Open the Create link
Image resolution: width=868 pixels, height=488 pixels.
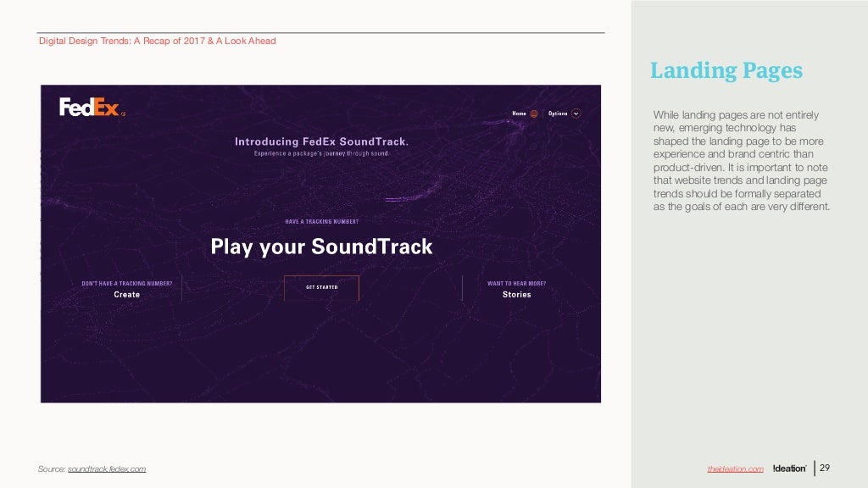coord(127,295)
